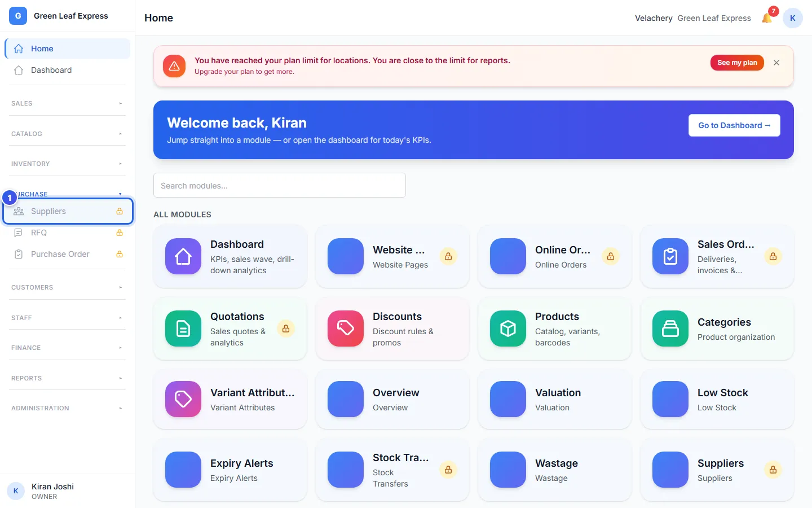
Task: Click the Website module blue icon
Action: point(346,256)
